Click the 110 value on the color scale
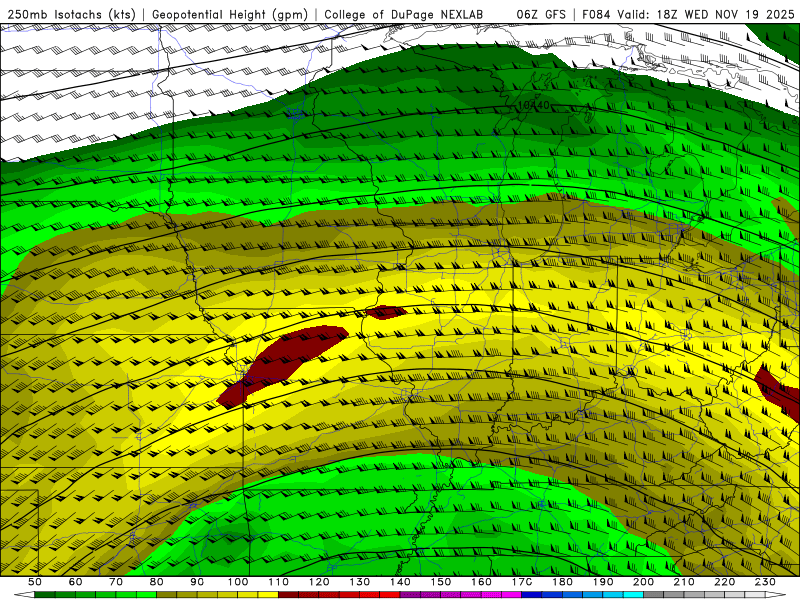800x600 pixels. pyautogui.click(x=279, y=582)
